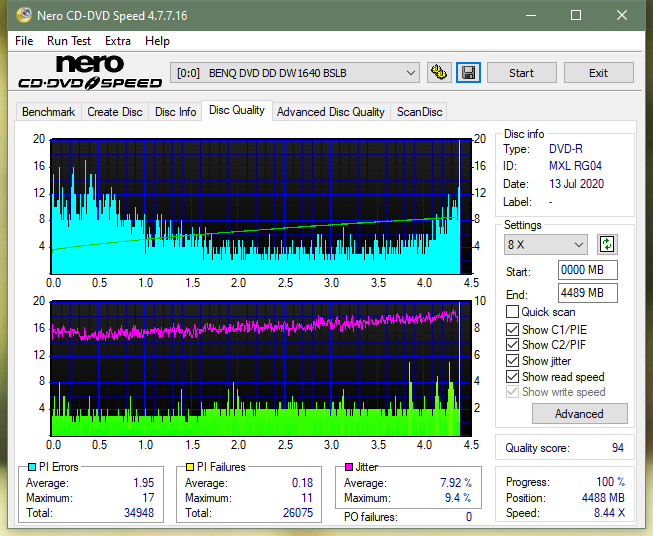
Task: Toggle Show write speed checkbox
Action: [x=512, y=392]
